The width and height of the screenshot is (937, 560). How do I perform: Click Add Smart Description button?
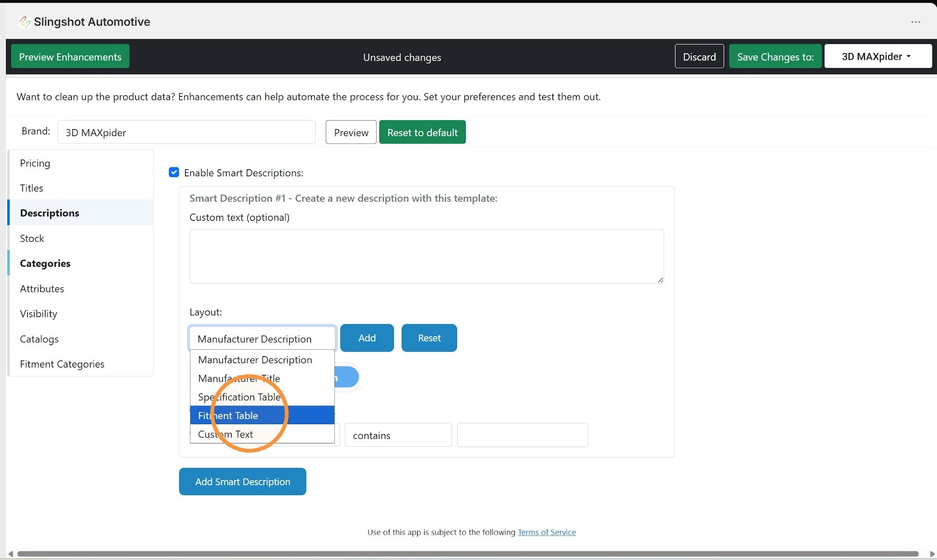pos(242,481)
